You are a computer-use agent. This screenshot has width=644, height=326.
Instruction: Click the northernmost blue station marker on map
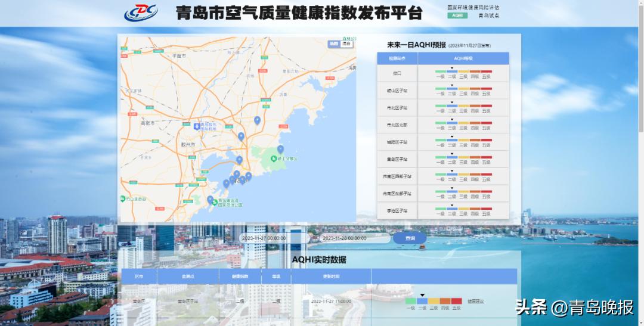[x=257, y=120]
